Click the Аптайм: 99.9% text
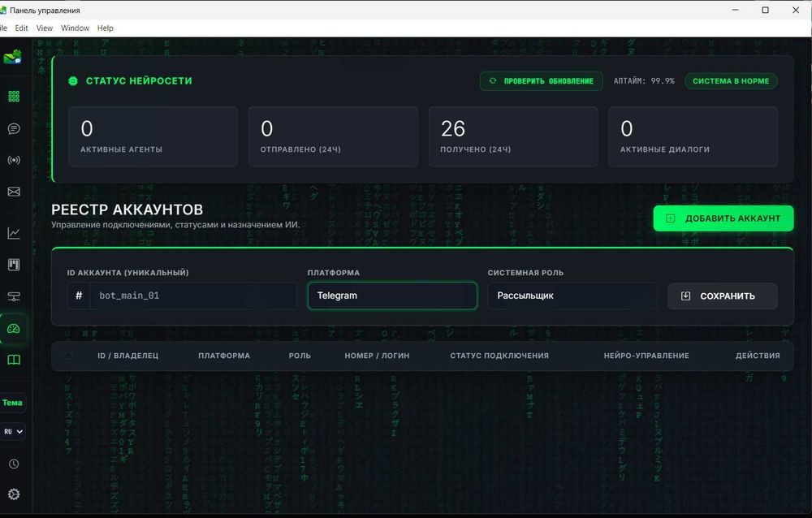Image resolution: width=812 pixels, height=518 pixels. coord(644,81)
